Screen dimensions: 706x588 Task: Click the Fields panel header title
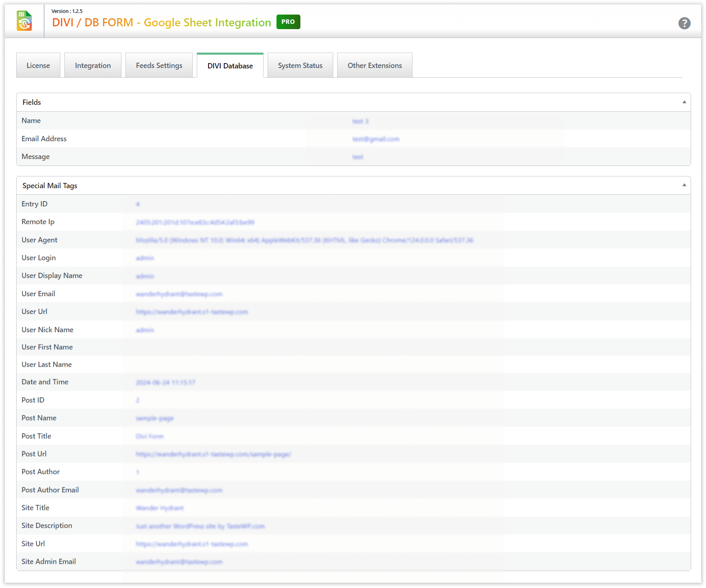[x=32, y=102]
